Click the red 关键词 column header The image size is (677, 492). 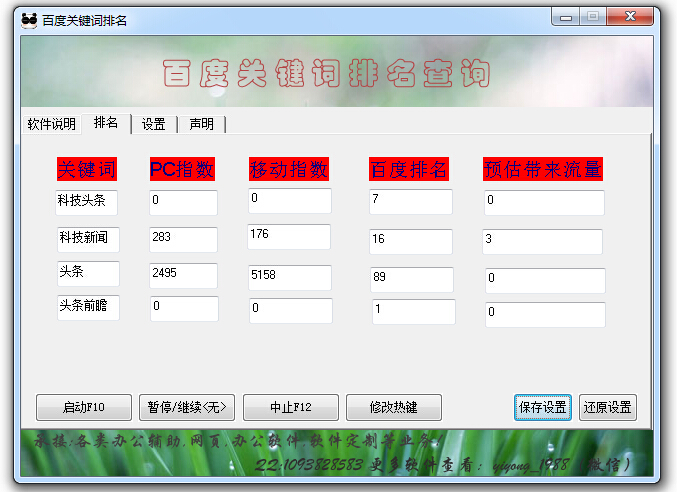(87, 169)
